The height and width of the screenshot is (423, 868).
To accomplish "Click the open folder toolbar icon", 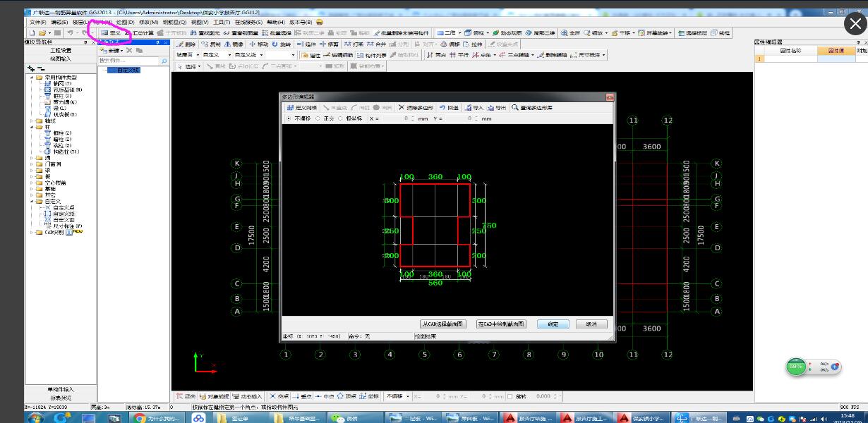I will tap(42, 33).
